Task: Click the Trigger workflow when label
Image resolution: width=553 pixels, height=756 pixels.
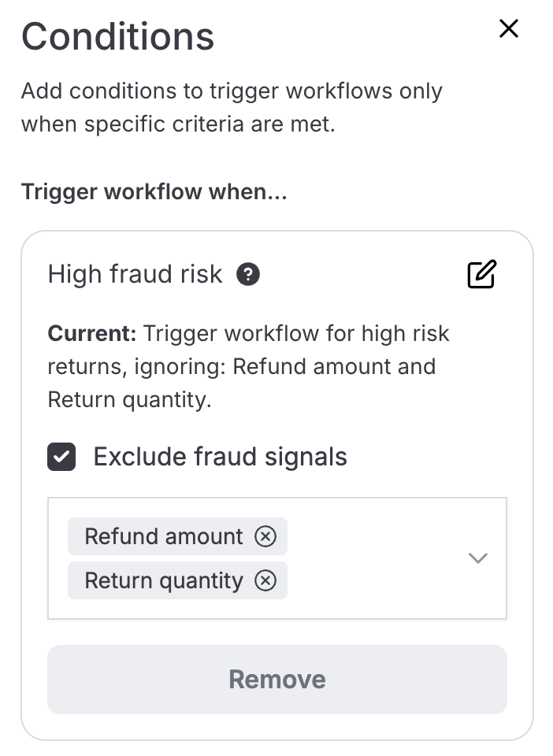Action: point(154,191)
